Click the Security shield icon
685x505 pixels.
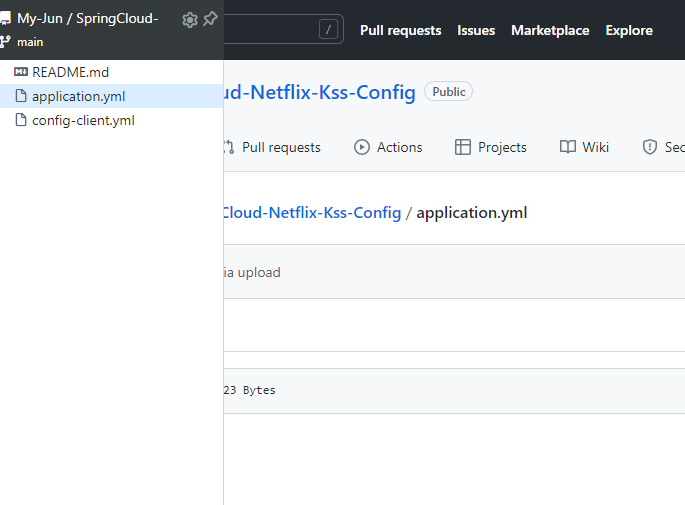(x=650, y=147)
